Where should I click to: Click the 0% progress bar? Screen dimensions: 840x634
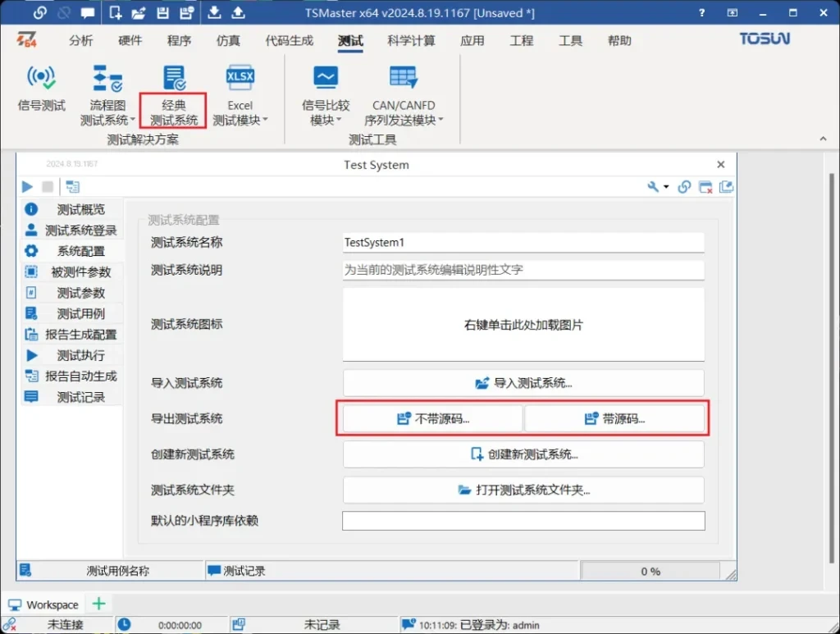(650, 571)
